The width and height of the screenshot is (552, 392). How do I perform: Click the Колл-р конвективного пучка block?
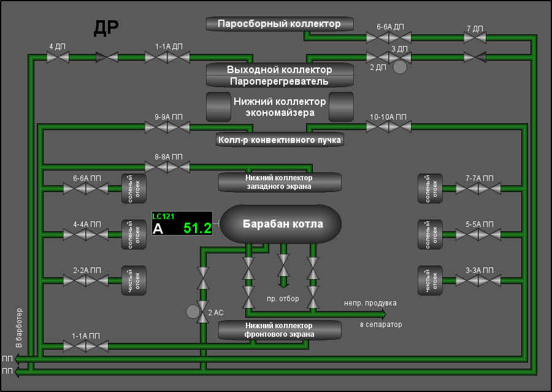[x=280, y=140]
